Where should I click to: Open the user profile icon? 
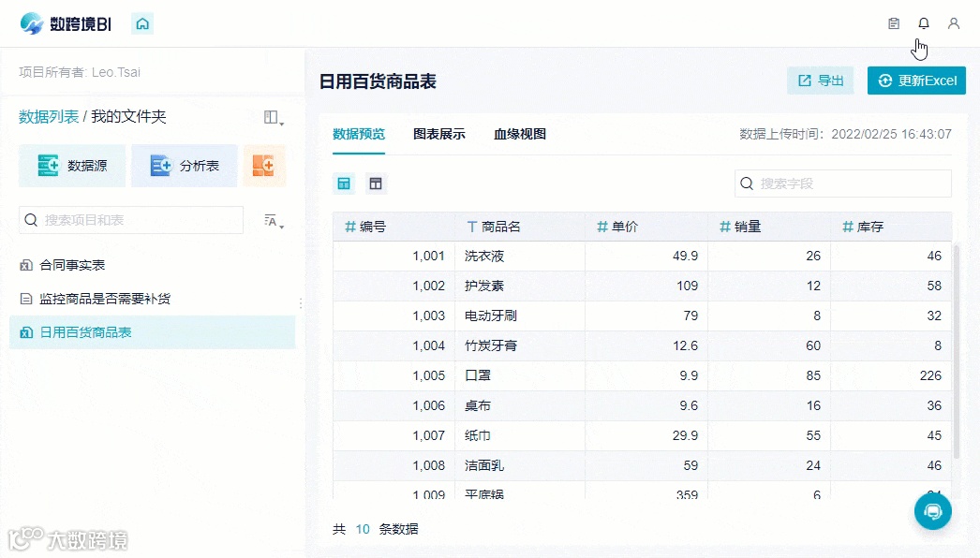(x=954, y=22)
